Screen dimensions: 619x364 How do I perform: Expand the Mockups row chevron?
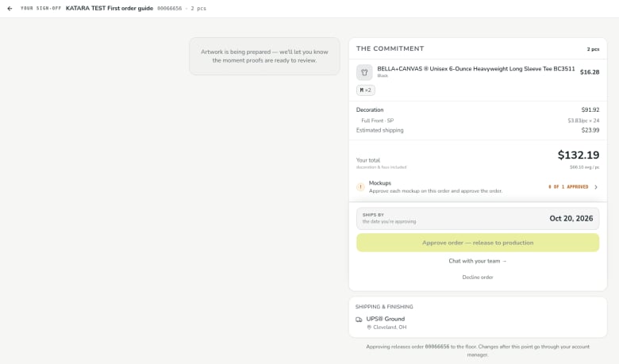tap(596, 187)
